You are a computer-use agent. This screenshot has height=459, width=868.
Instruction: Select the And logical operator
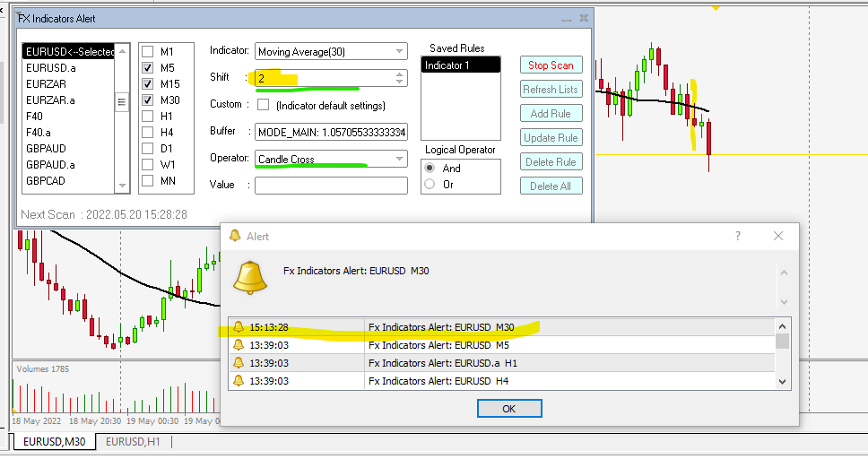coord(430,168)
